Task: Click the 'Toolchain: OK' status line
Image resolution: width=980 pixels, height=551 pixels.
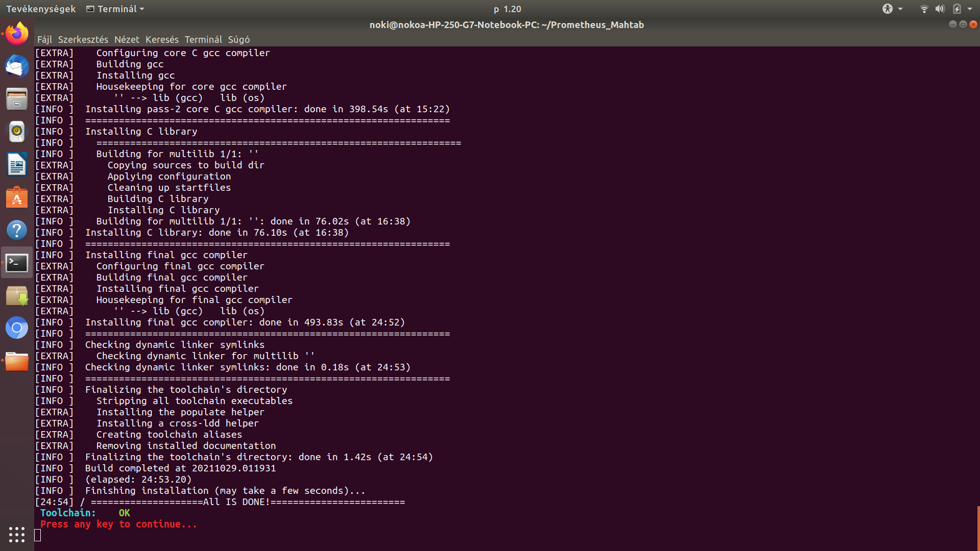Action: coord(85,513)
